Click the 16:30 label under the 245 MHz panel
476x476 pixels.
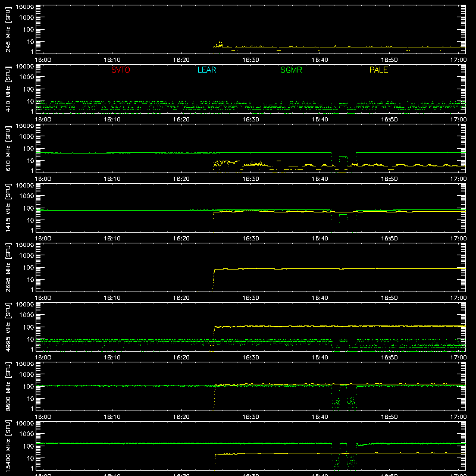250,60
